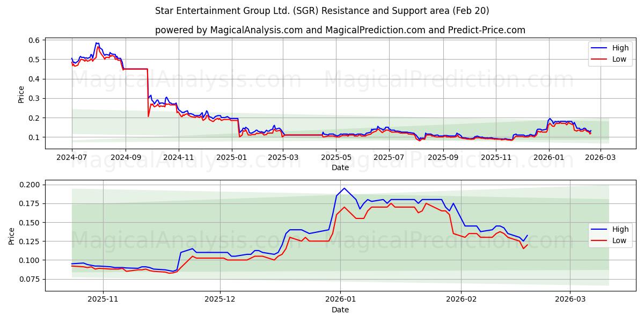Click the '0.4' y-axis tick label
Viewport: 644px width, 322px height.
pos(34,79)
